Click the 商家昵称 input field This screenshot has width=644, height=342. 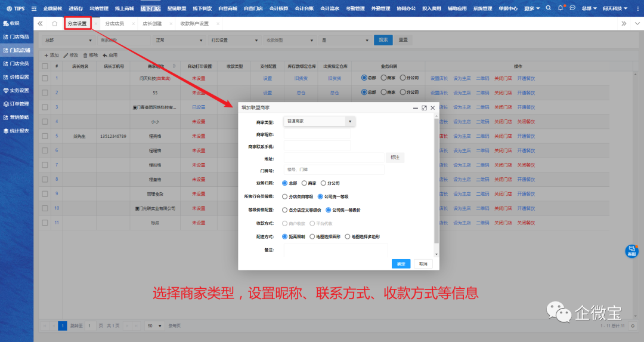(x=317, y=134)
